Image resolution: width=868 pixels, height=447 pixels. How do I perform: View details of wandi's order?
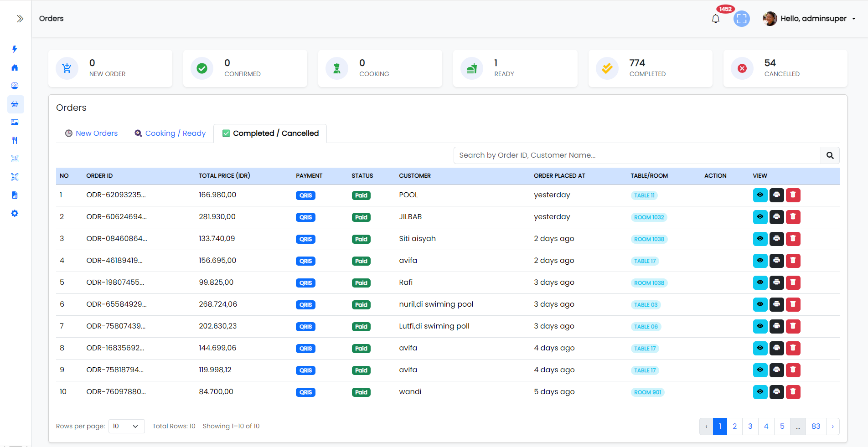(760, 392)
